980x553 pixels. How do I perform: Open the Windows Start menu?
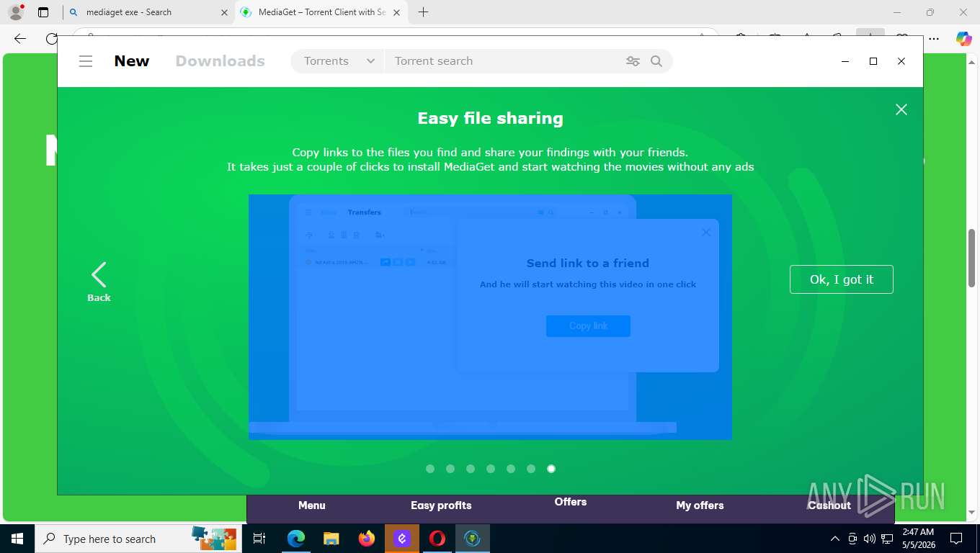(17, 539)
